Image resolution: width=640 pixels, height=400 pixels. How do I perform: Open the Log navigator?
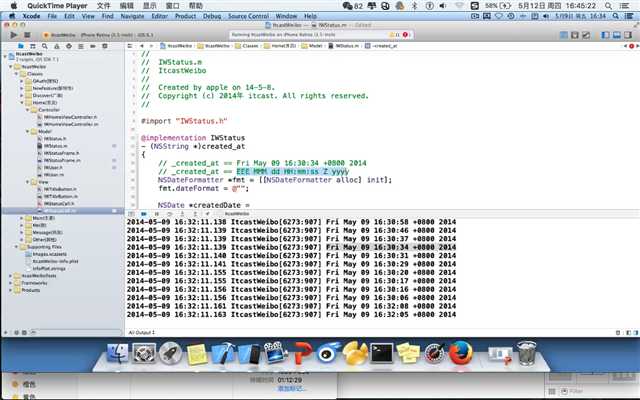point(105,46)
